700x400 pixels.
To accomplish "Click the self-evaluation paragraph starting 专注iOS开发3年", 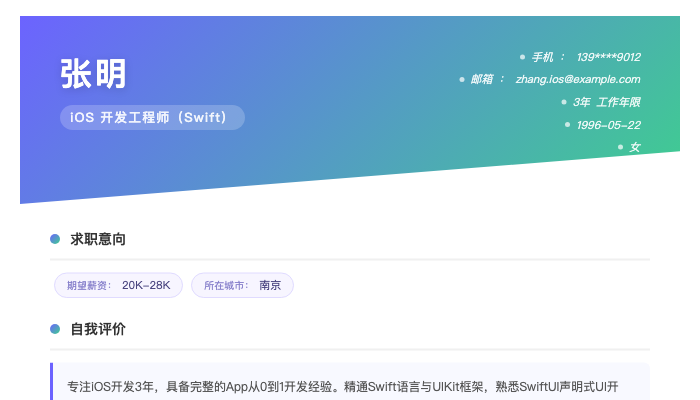I will [x=342, y=387].
